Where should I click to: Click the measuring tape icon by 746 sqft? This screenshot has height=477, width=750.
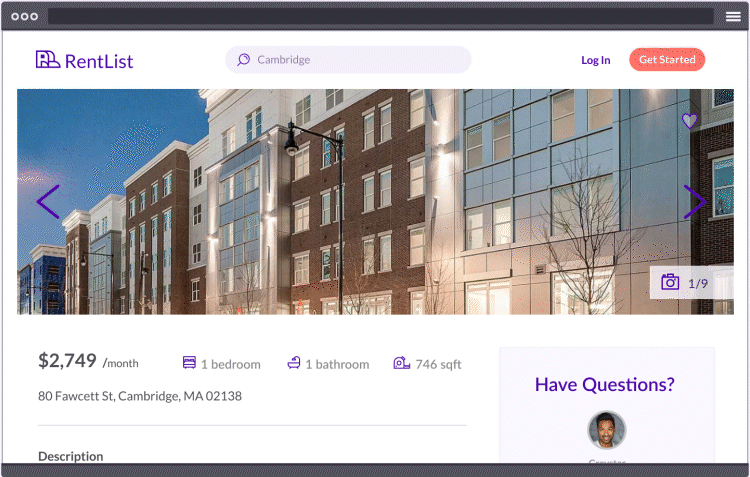pyautogui.click(x=402, y=363)
